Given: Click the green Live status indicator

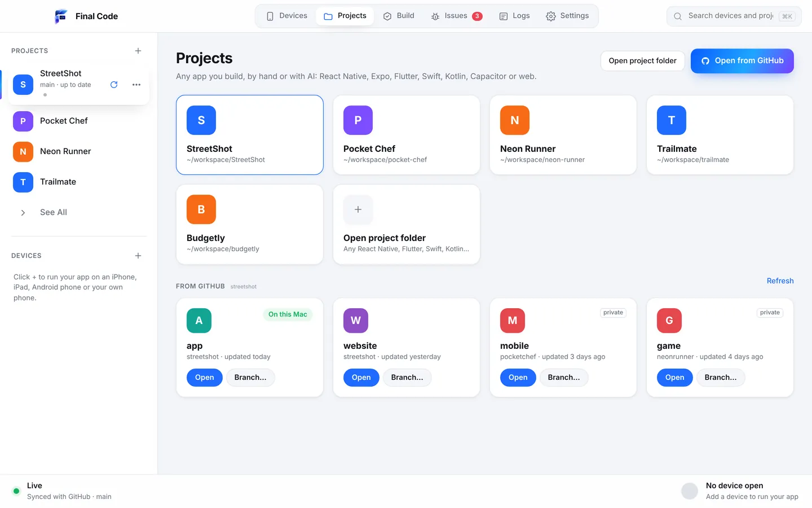Looking at the screenshot, I should coord(16,491).
